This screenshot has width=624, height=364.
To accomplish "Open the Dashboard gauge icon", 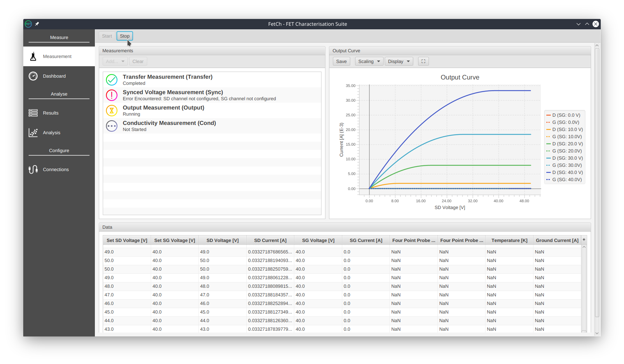I will pos(33,76).
